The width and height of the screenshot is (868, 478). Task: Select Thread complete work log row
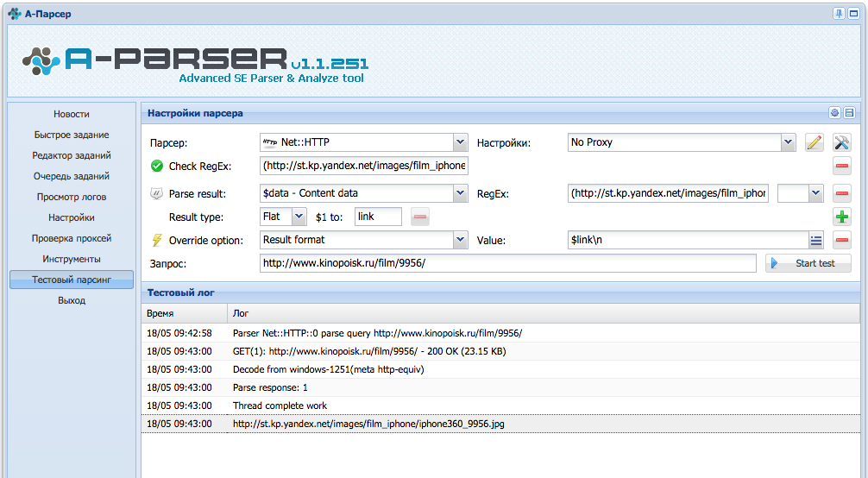click(501, 406)
